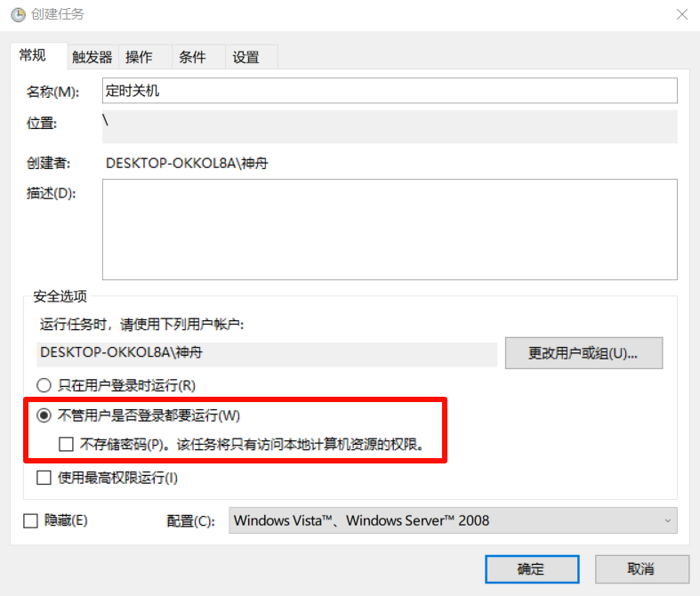Viewport: 700px width, 596px height.
Task: Switch to the 常规 tab
Action: [x=38, y=56]
